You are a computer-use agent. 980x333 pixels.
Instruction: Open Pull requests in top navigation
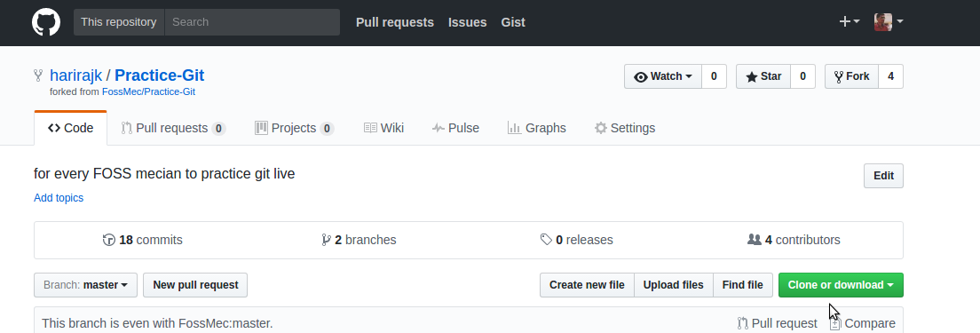point(395,22)
